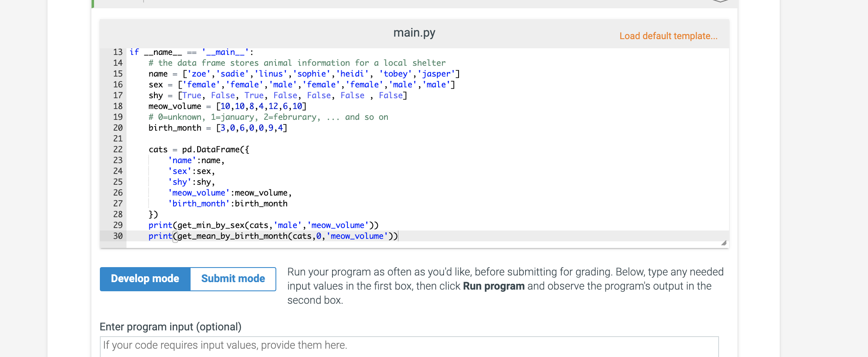Click 'meow_volume' key on line 26
Viewport: 868px width, 357px height.
199,193
